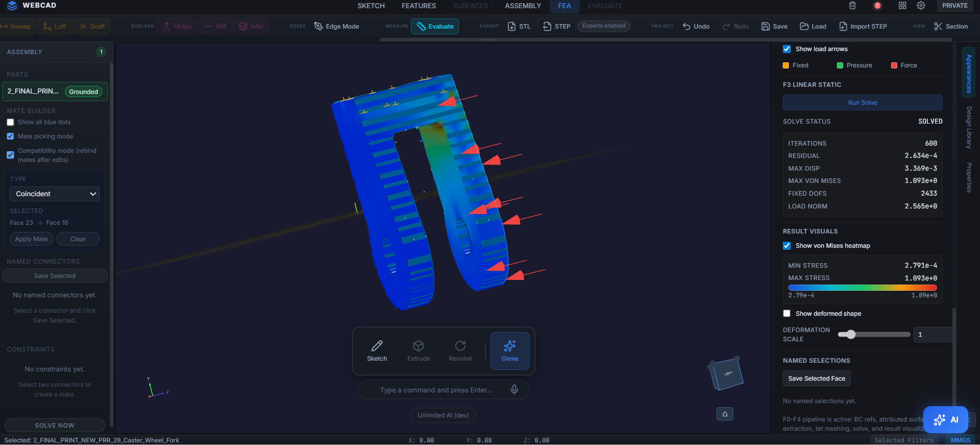Open the mate type Coincident dropdown
980x445 pixels.
click(55, 194)
